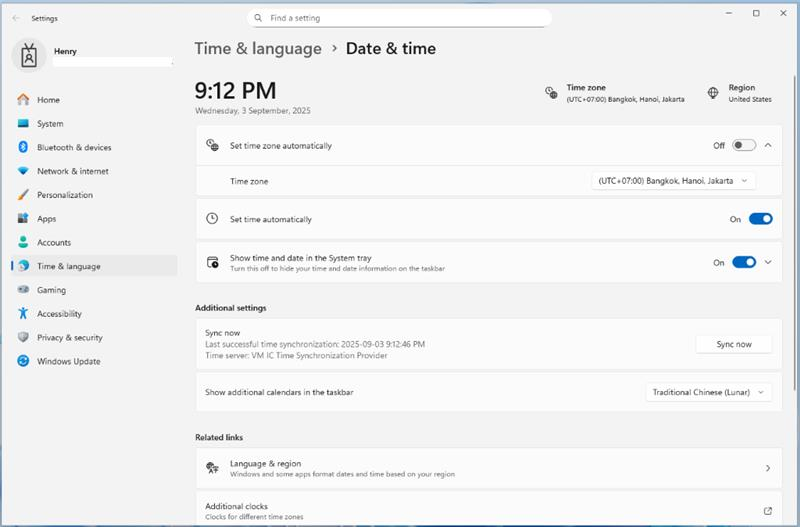Click the Bluetooth icon in sidebar
The image size is (800, 527).
(23, 147)
